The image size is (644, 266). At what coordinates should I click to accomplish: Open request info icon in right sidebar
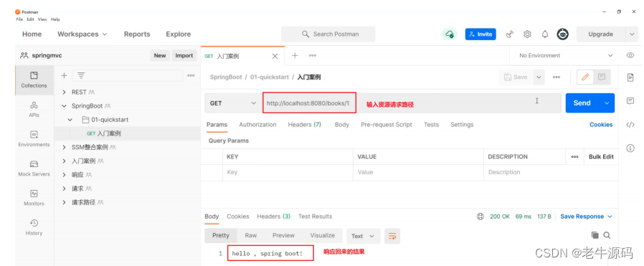pyautogui.click(x=630, y=148)
